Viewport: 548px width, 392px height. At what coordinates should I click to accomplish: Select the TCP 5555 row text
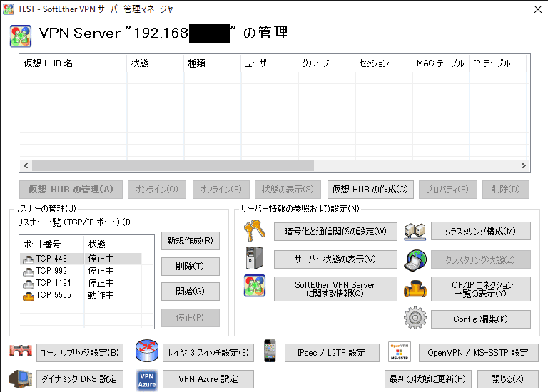point(53,295)
